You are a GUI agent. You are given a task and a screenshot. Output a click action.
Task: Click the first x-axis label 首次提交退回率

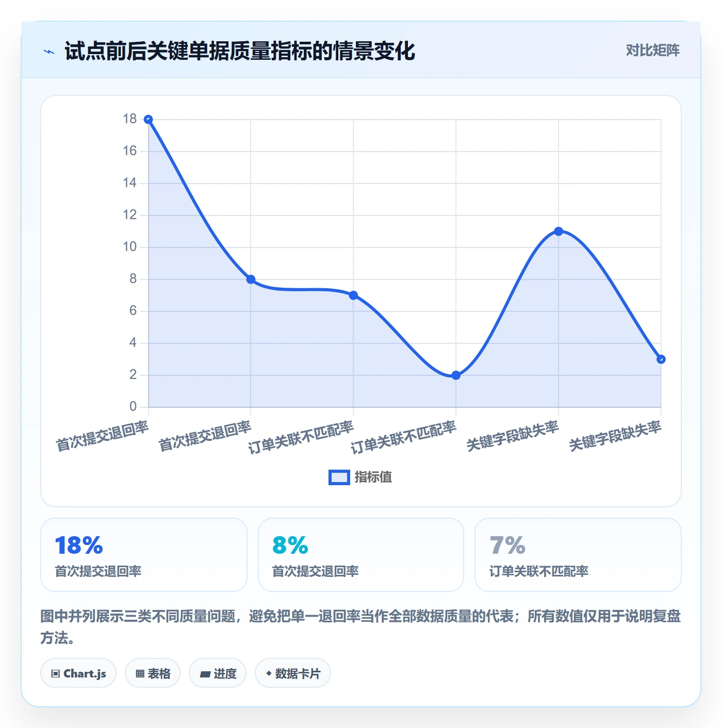pos(102,436)
